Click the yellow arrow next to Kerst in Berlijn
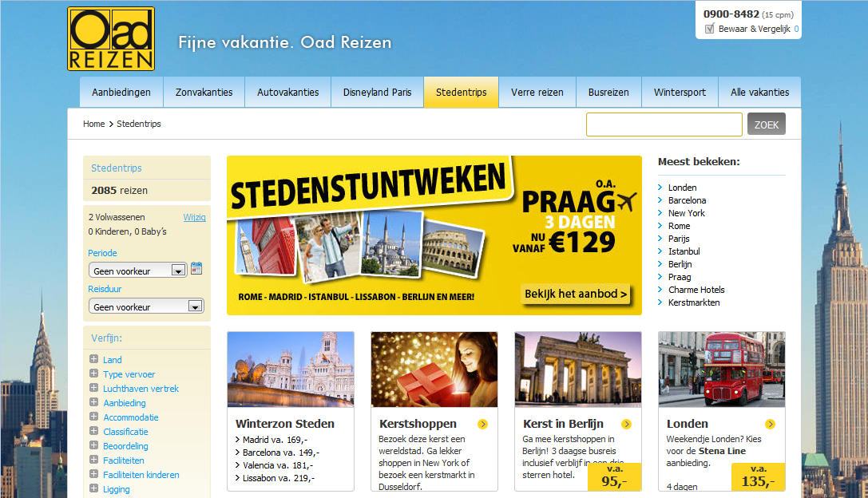The height and width of the screenshot is (498, 868). (x=626, y=424)
